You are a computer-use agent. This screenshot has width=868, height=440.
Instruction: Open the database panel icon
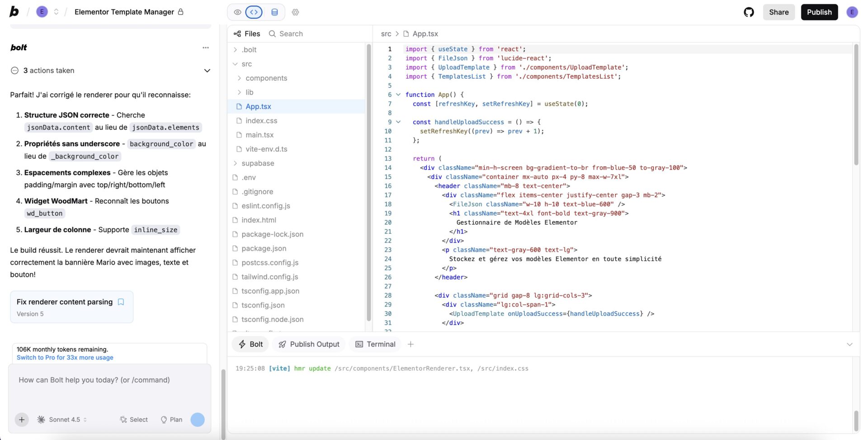274,12
